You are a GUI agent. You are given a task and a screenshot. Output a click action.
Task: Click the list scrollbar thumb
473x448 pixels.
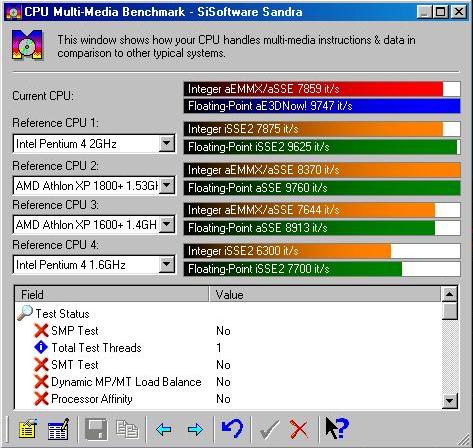click(x=450, y=311)
